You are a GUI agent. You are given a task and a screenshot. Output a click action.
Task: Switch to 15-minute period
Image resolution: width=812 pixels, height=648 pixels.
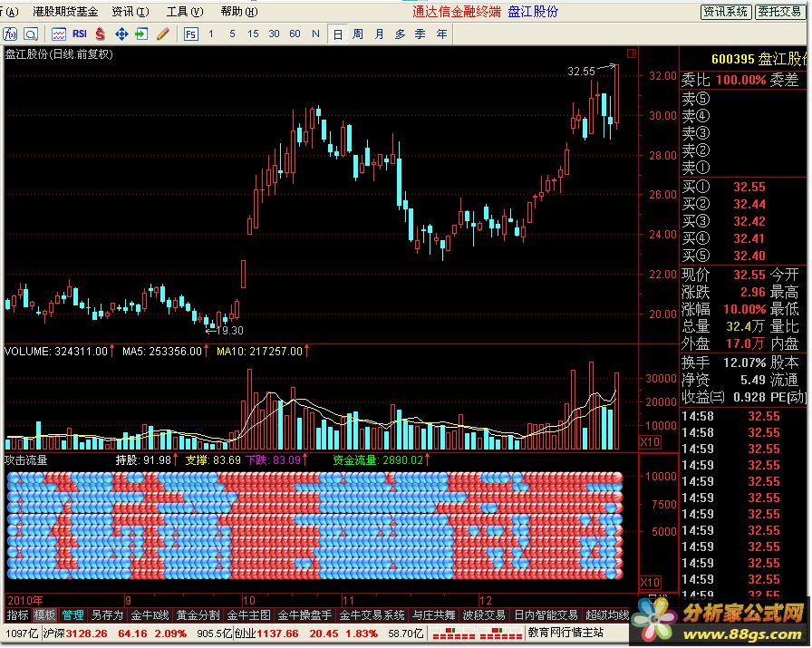pyautogui.click(x=253, y=34)
